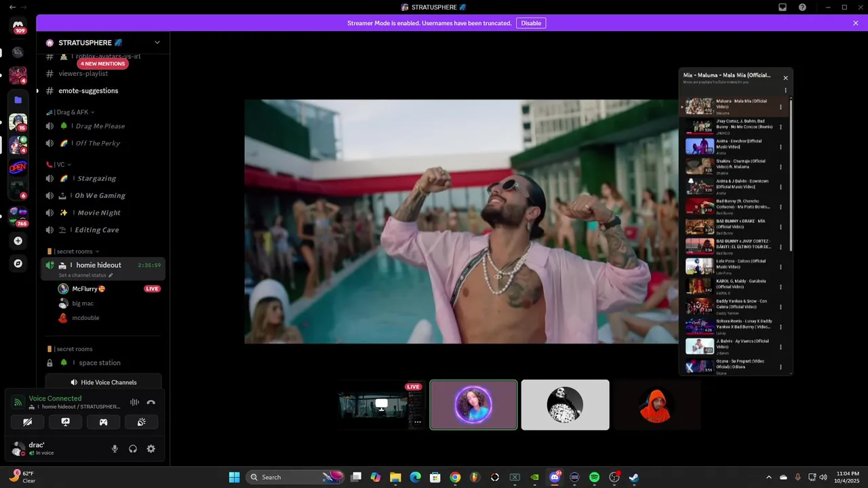Screen dimensions: 868x488
Task: Open Google Chrome from the taskbar
Action: 455,477
